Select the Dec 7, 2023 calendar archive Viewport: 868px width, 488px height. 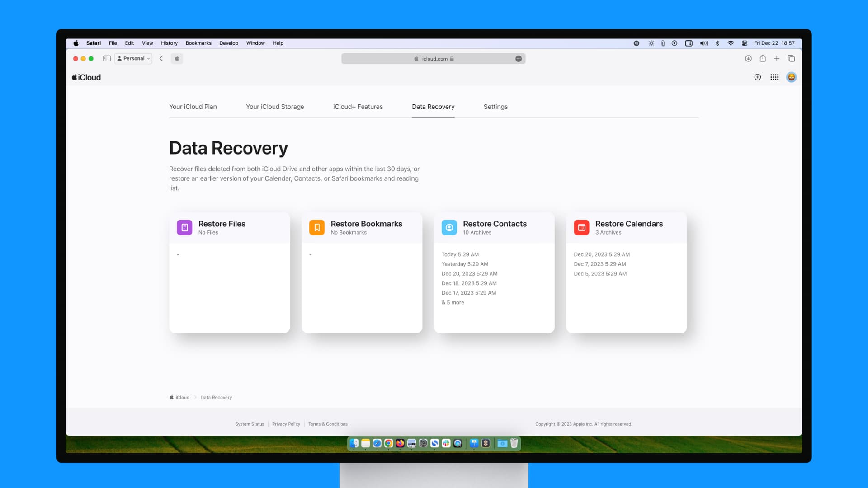coord(599,264)
